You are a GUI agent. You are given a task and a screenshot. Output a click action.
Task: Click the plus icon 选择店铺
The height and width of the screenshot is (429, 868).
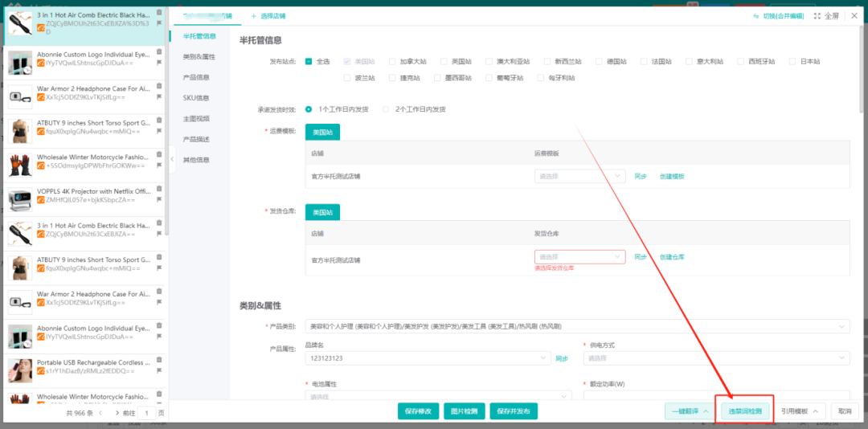[x=254, y=16]
